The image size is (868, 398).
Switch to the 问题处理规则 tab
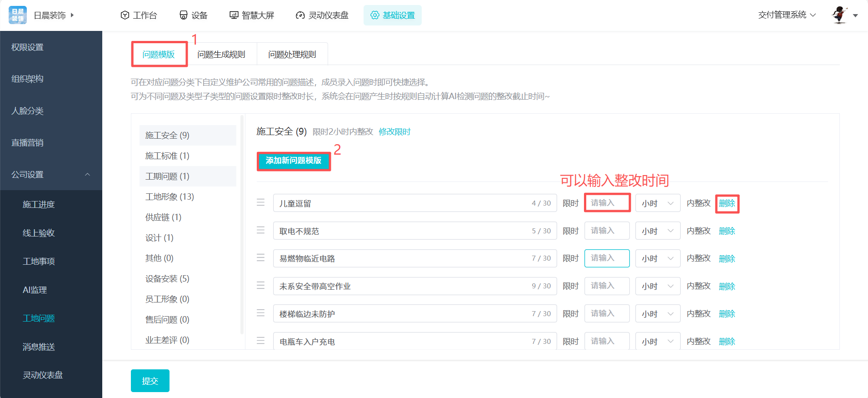[x=292, y=55]
